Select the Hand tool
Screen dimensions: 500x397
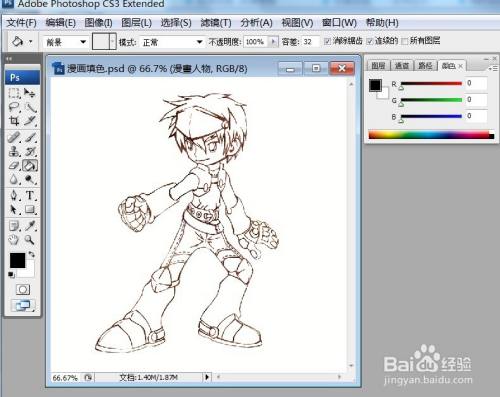pyautogui.click(x=14, y=239)
